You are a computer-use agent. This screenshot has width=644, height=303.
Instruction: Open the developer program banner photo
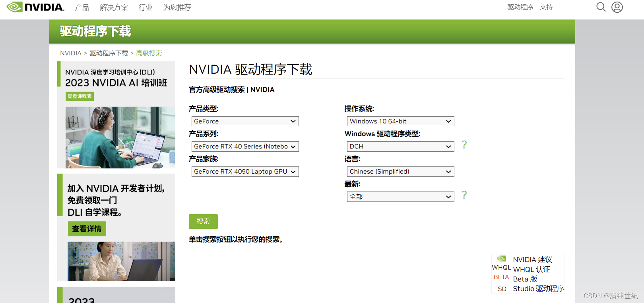point(121,261)
